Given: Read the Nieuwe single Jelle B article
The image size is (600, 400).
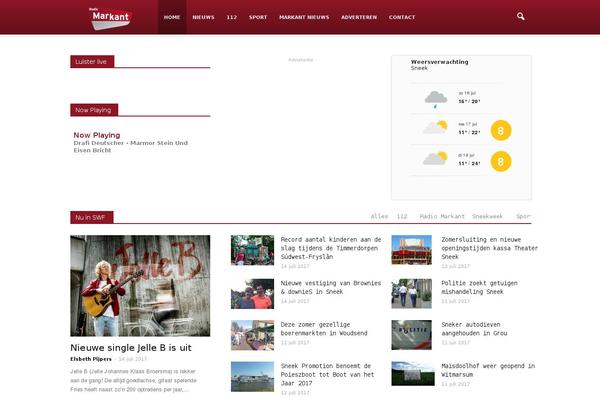Looking at the screenshot, I should click(130, 346).
